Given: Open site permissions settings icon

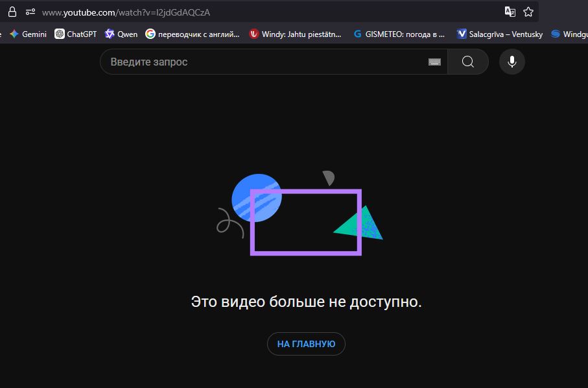Looking at the screenshot, I should click(30, 12).
